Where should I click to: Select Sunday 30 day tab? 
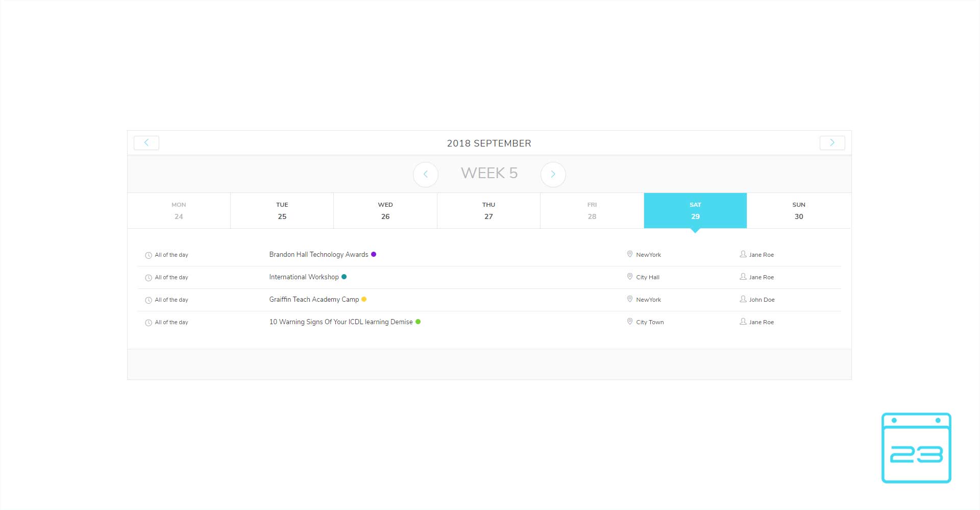(x=799, y=210)
